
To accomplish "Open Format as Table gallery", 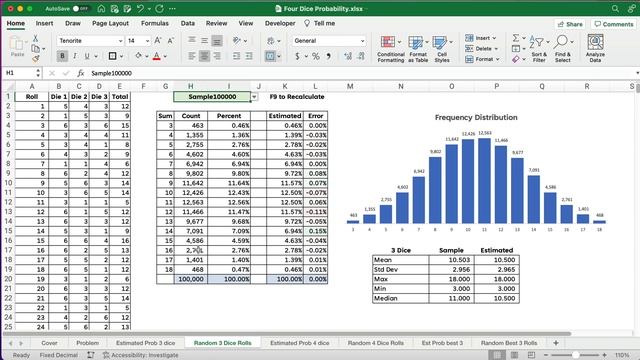I will (418, 49).
